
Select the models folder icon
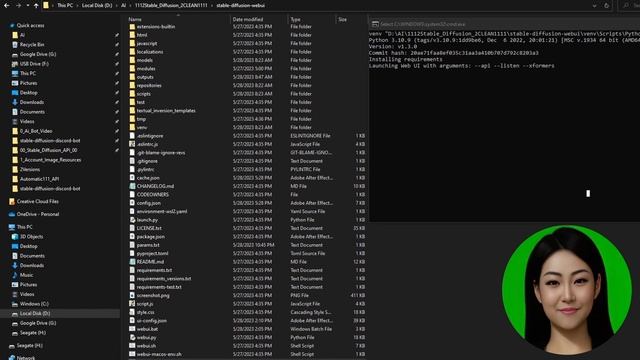click(x=132, y=60)
